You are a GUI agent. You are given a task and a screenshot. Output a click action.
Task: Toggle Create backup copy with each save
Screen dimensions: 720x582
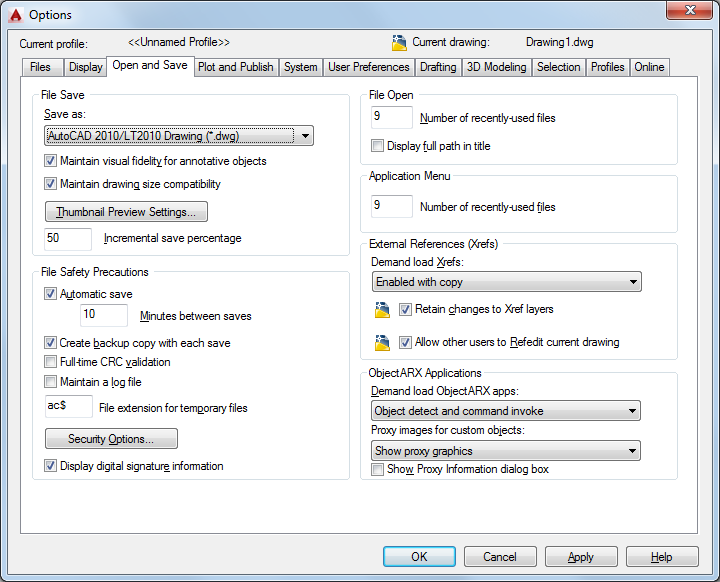point(50,343)
